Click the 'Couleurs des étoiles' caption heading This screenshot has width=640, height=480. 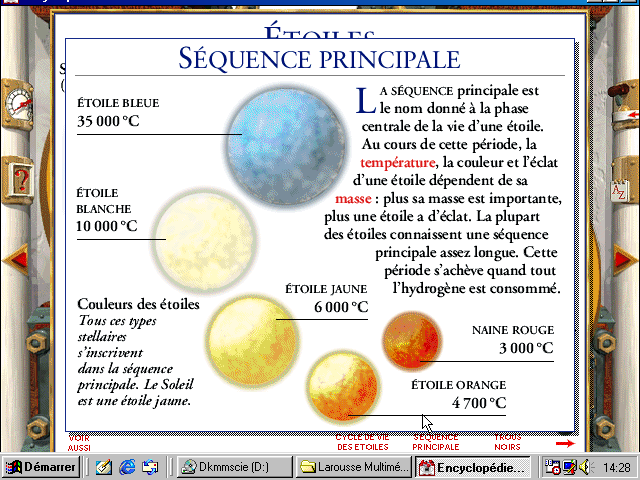[138, 304]
